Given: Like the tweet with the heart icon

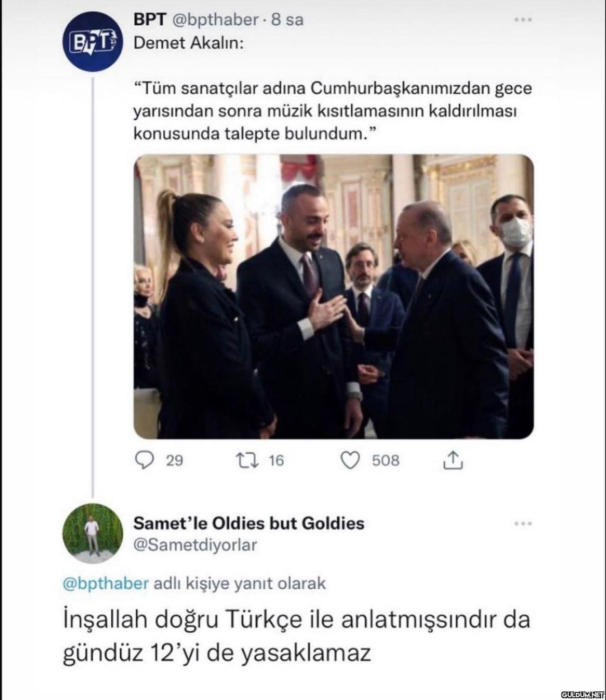Looking at the screenshot, I should coord(351,460).
